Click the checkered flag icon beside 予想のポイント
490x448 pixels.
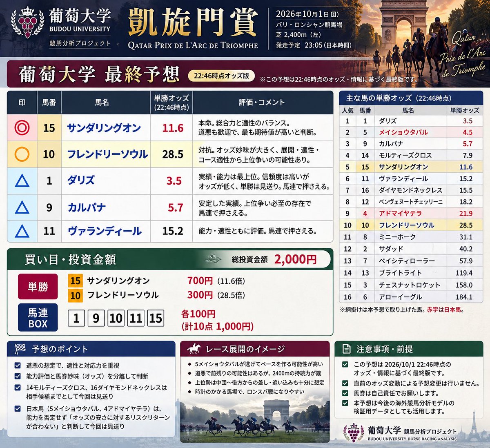point(20,349)
